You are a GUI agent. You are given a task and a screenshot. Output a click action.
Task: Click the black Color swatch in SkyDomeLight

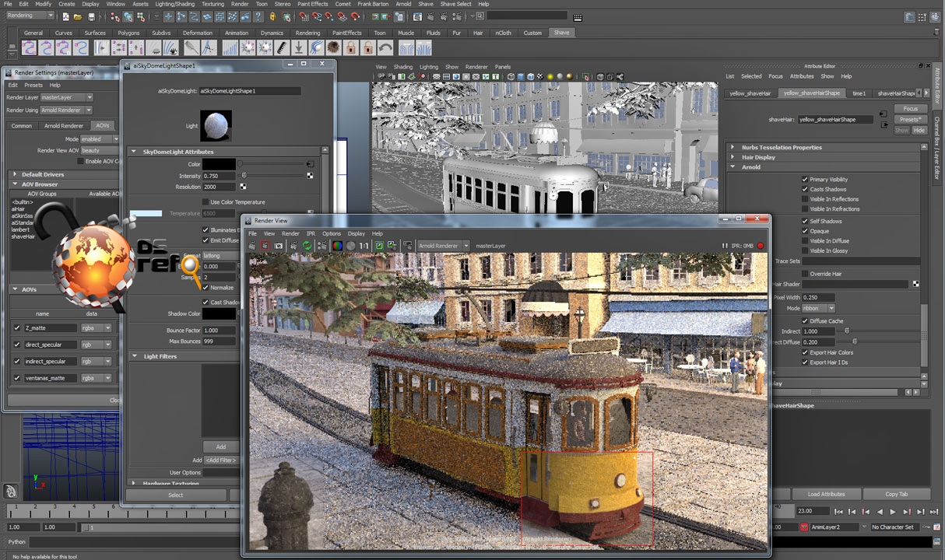click(x=220, y=164)
